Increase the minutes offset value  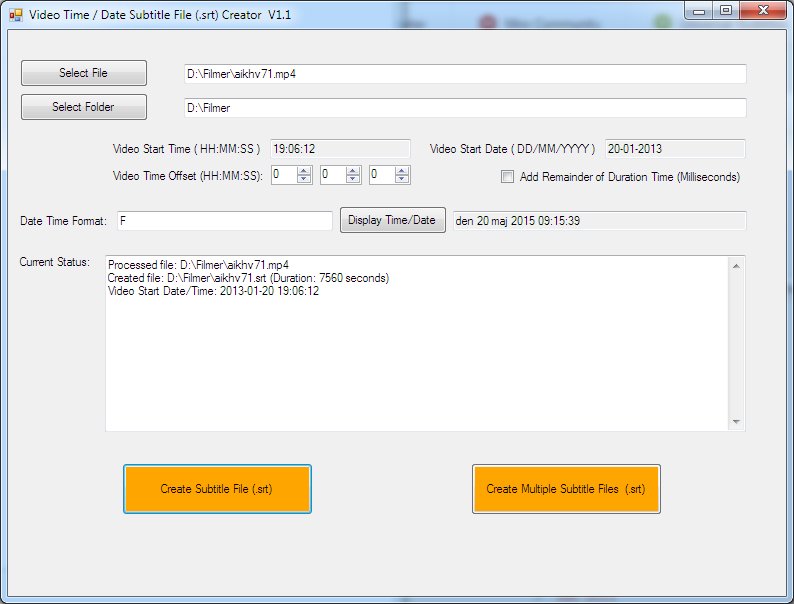coord(353,171)
